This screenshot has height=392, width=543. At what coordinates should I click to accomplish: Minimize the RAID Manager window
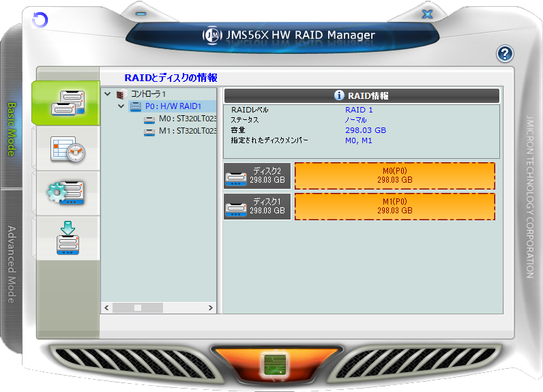[141, 14]
